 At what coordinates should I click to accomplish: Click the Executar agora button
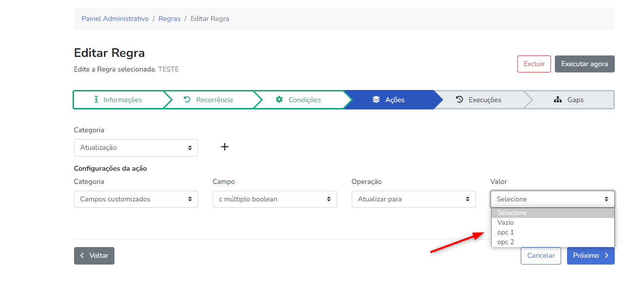(x=584, y=64)
